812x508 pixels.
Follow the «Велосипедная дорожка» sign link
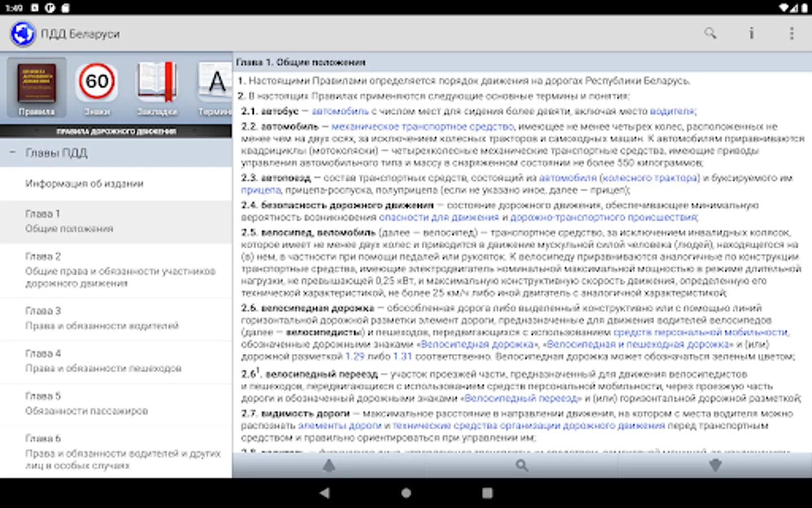477,344
